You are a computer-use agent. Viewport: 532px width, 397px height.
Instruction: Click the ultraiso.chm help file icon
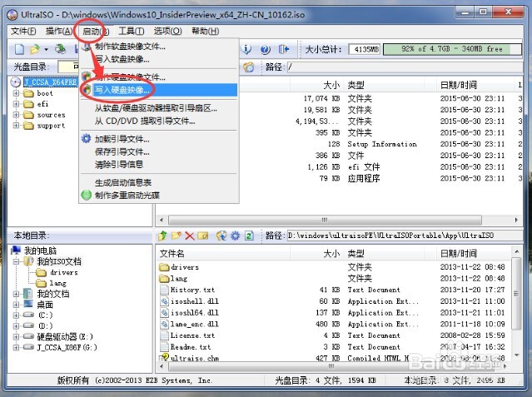click(x=164, y=357)
